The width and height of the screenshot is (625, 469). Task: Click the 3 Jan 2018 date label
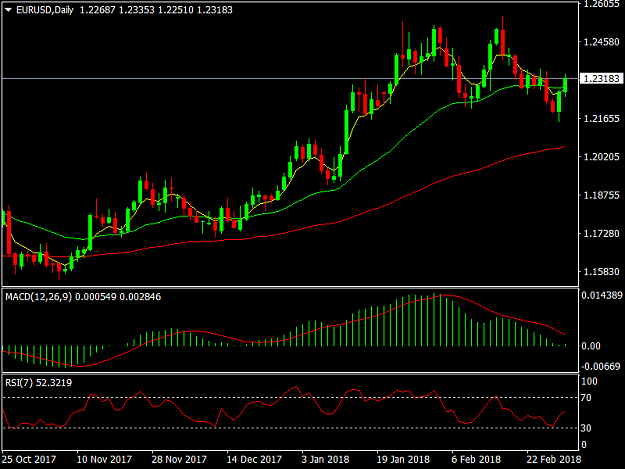[325, 459]
